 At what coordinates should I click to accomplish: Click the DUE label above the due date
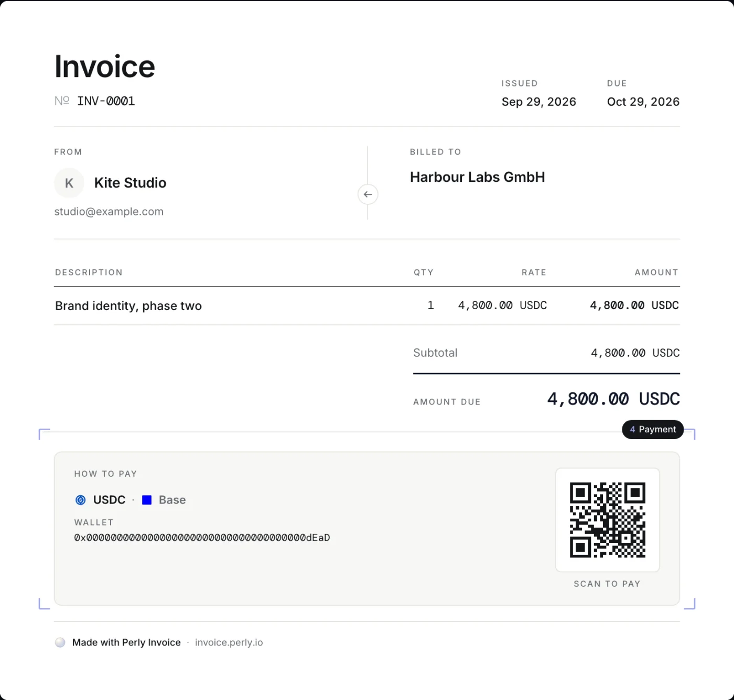tap(617, 83)
